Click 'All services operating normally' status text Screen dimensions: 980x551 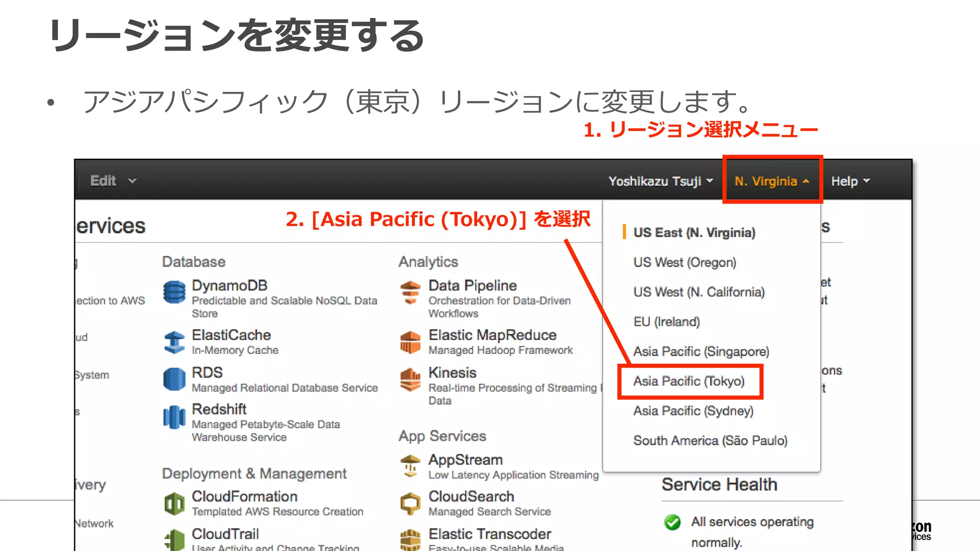[x=752, y=532]
